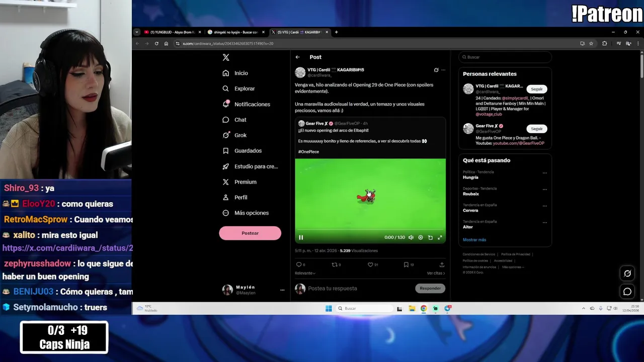
Task: Open the floating messages chat button
Action: [627, 292]
